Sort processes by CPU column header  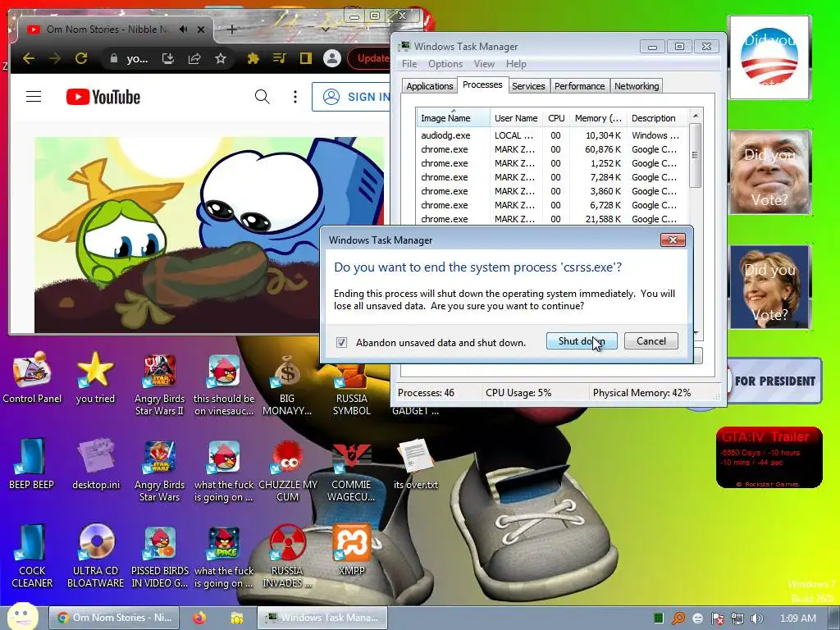tap(556, 118)
